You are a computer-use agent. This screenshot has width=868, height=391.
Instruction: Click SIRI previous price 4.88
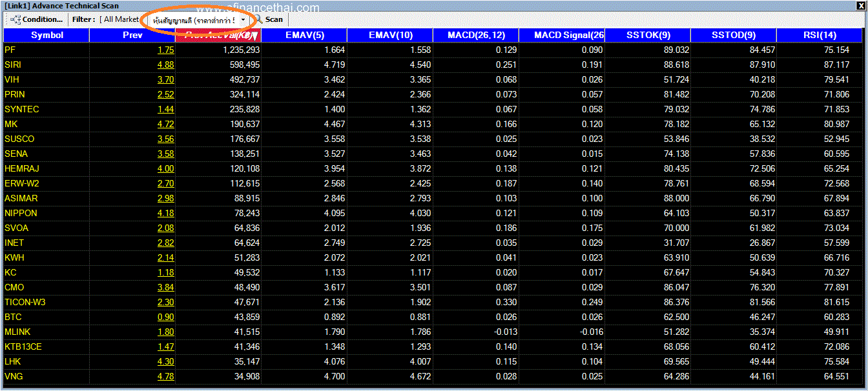tap(165, 65)
